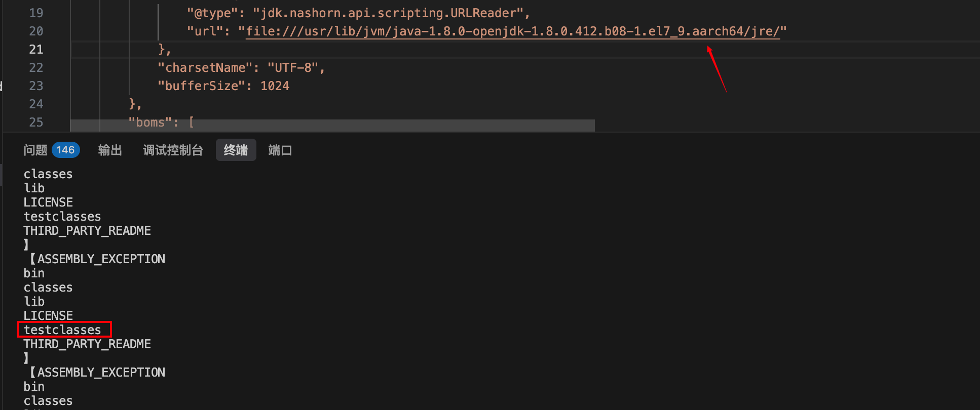Select the THIRD_PARTY_README terminal output line
This screenshot has height=410, width=980.
(87, 230)
